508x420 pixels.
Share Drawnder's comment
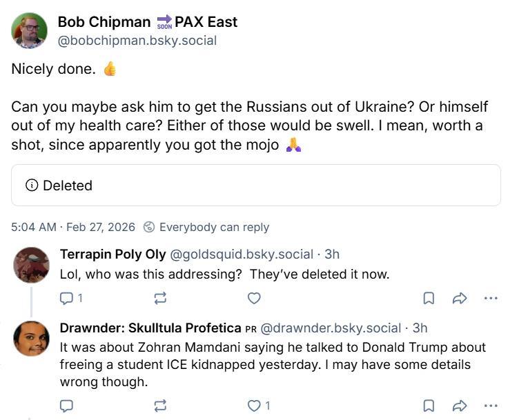(460, 406)
